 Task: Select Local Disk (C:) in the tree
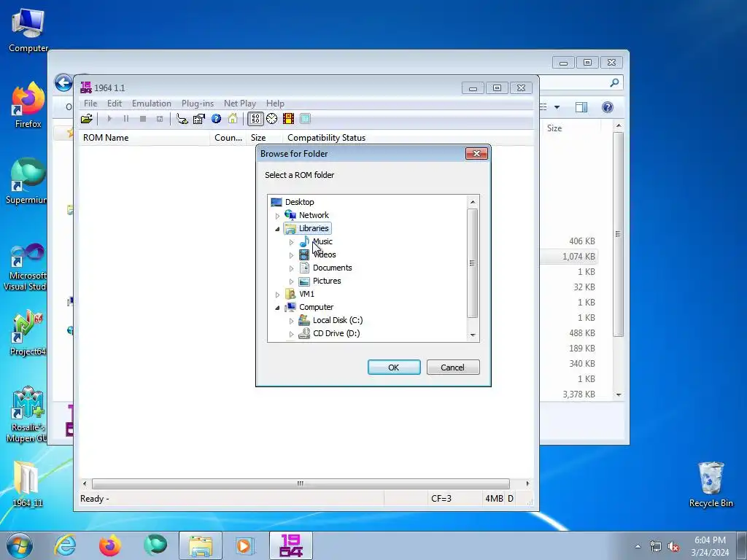337,320
